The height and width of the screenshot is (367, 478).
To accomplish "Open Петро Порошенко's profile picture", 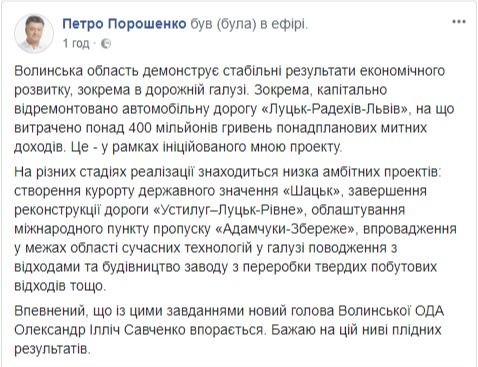I will click(x=34, y=34).
